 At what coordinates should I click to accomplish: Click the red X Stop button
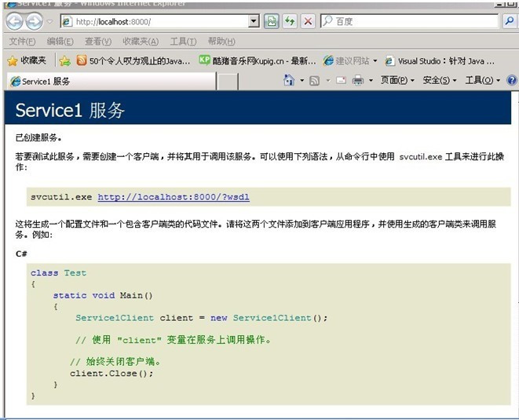coord(308,22)
